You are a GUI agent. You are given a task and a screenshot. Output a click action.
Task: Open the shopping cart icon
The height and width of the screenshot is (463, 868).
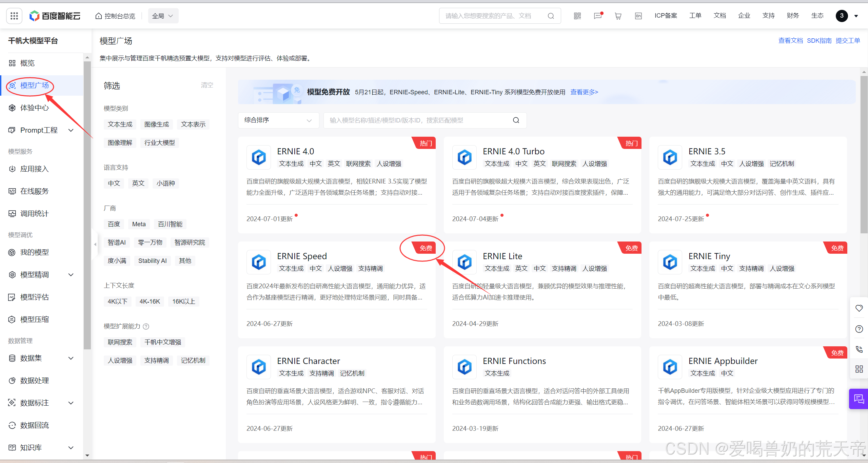pyautogui.click(x=618, y=16)
